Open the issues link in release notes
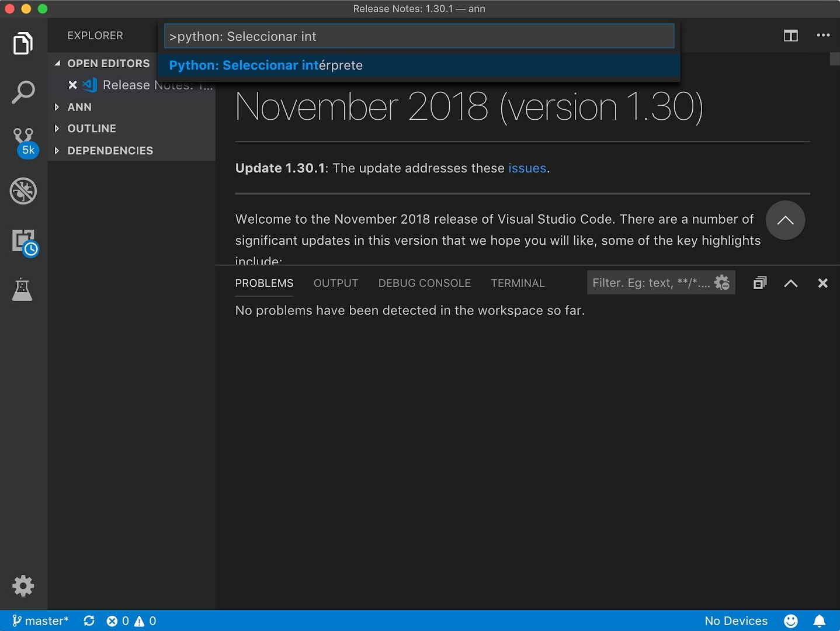The height and width of the screenshot is (631, 840). [x=527, y=168]
